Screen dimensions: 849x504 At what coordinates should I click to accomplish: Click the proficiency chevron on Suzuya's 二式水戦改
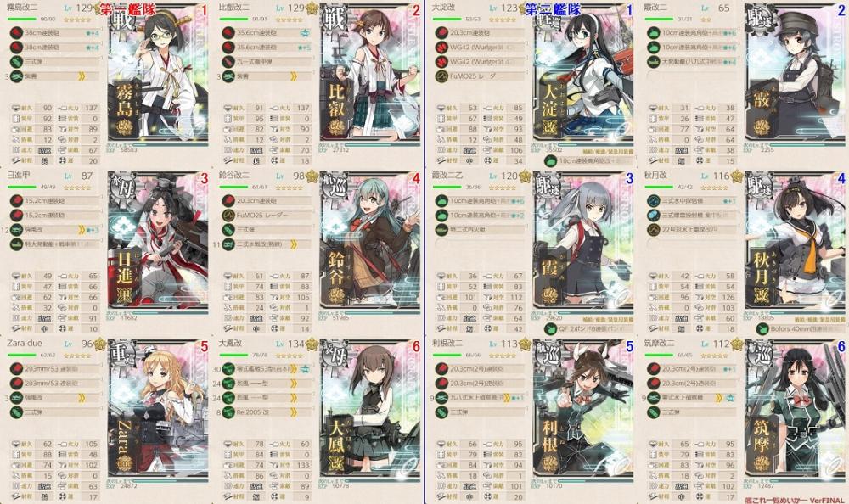(x=294, y=244)
